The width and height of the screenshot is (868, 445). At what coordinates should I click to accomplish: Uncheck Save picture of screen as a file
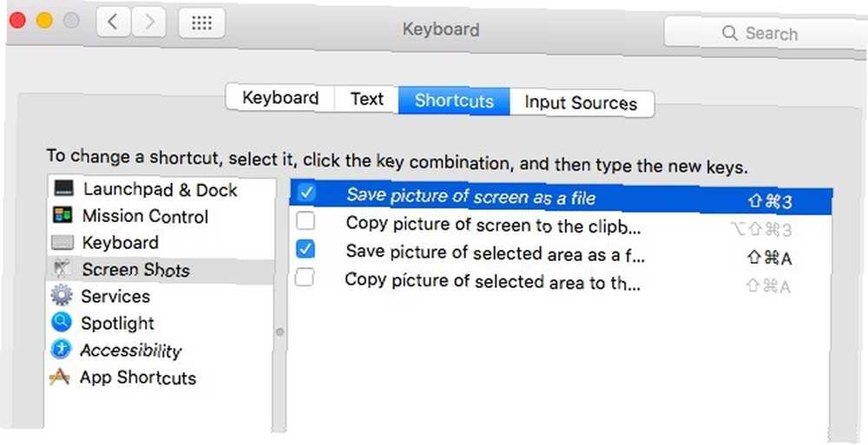click(306, 193)
